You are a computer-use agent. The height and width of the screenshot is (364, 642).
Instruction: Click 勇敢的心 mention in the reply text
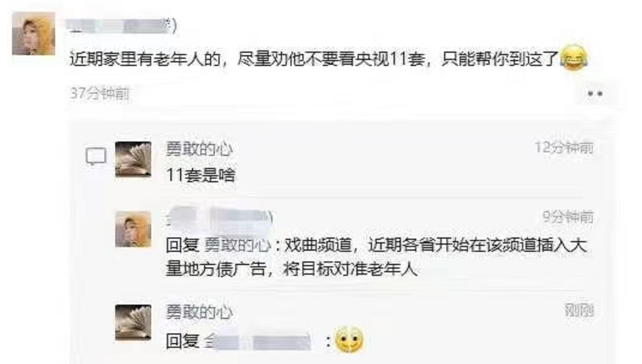click(238, 245)
